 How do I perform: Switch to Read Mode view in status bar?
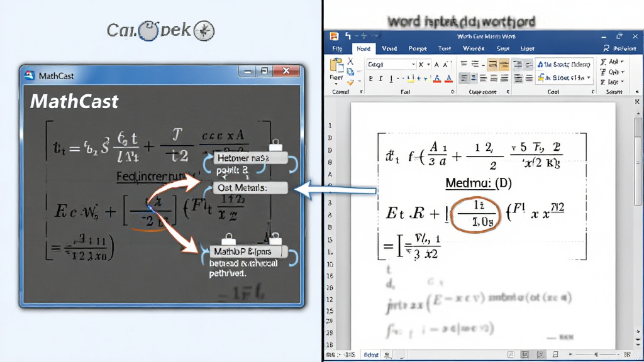coord(511,354)
